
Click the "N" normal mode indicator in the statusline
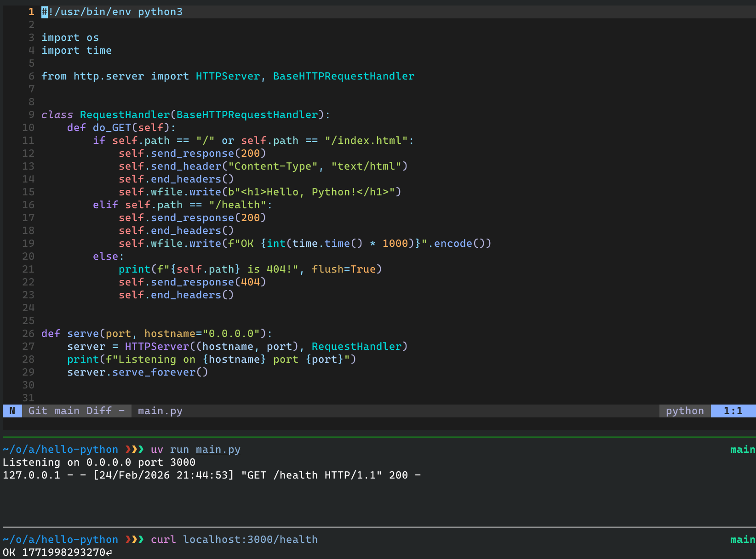pyautogui.click(x=12, y=411)
